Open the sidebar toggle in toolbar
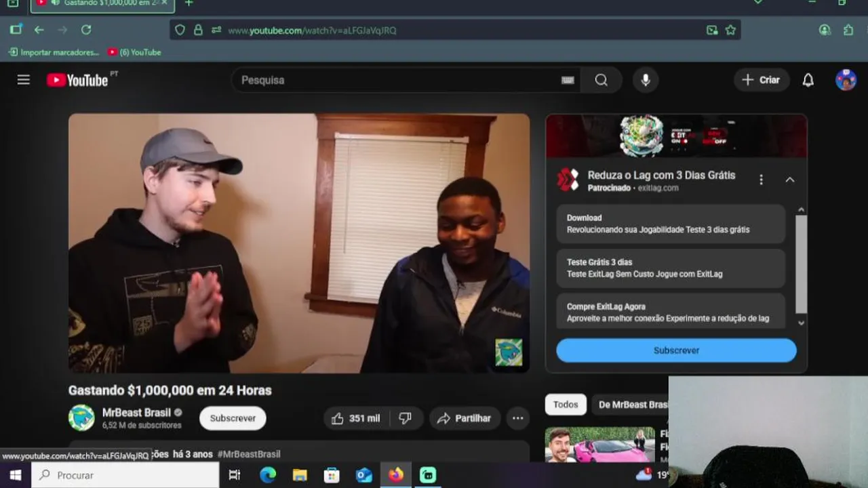This screenshot has height=488, width=868. (16, 30)
